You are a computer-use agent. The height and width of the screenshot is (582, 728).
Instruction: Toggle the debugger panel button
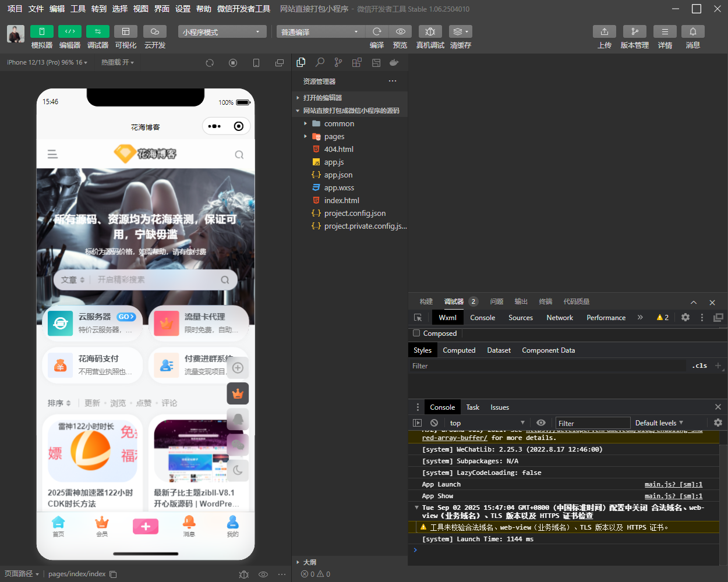point(97,31)
